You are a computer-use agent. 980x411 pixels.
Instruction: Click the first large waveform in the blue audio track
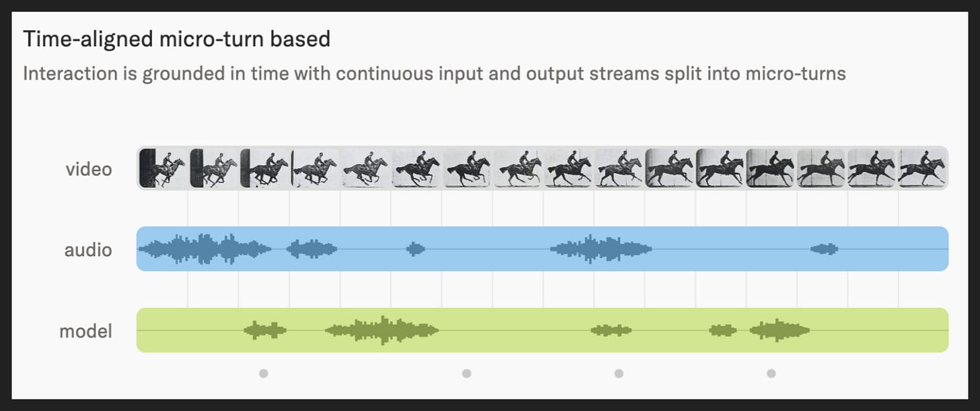205,249
